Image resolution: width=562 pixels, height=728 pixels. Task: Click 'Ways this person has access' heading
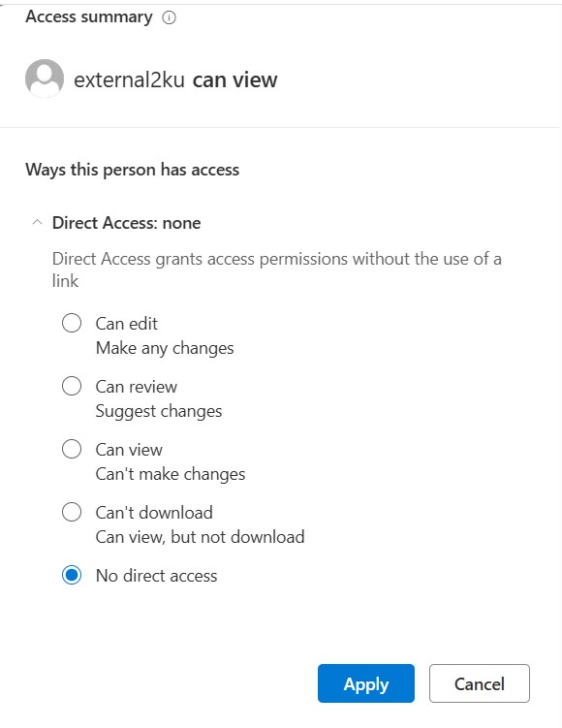(132, 170)
